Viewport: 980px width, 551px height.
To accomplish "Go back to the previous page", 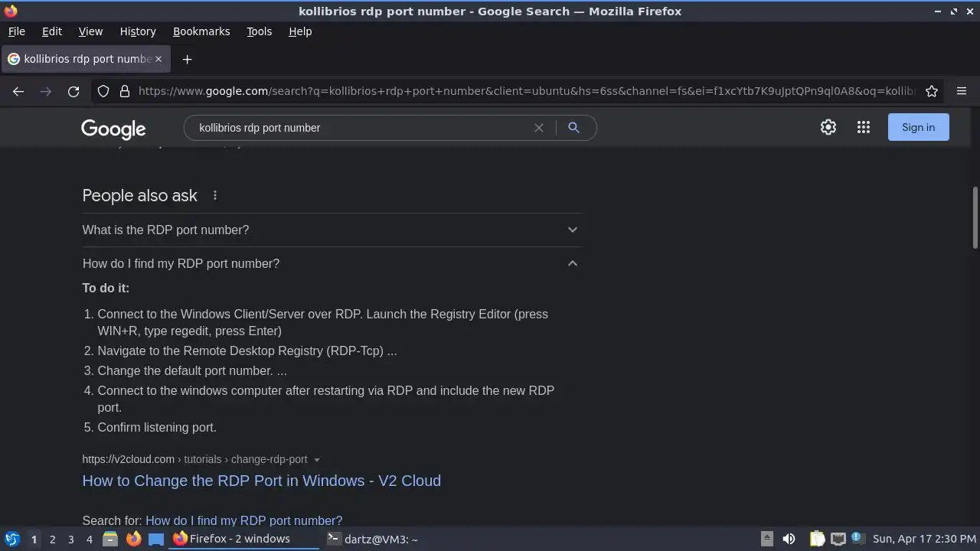I will 18,91.
